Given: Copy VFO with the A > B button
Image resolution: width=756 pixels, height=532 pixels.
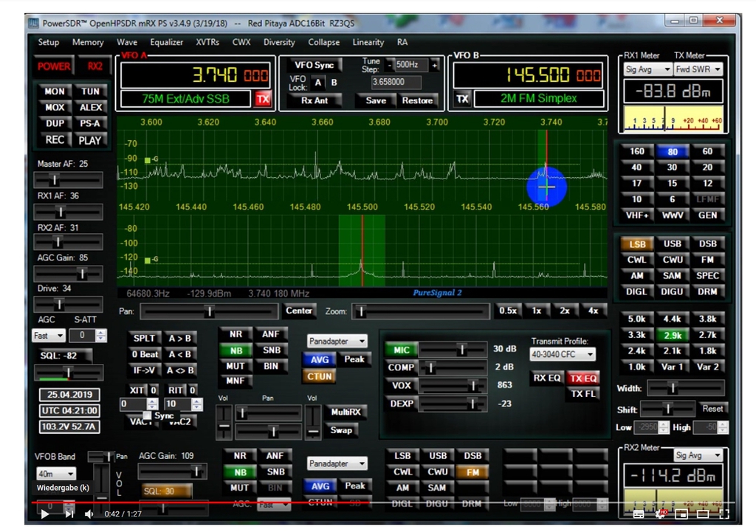Looking at the screenshot, I should 179,338.
